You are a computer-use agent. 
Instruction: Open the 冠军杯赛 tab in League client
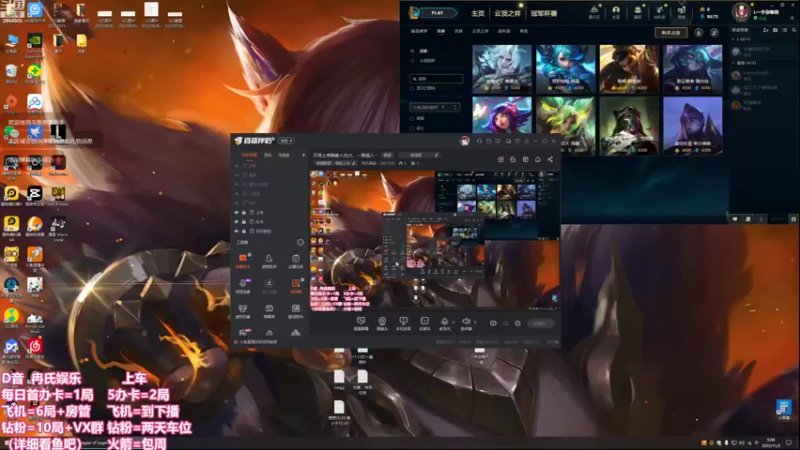click(544, 13)
